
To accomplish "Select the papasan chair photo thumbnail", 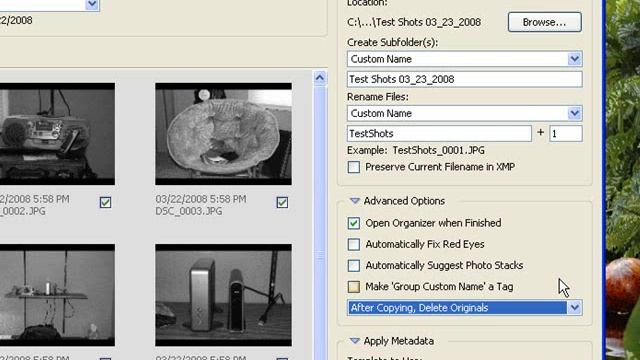I will (x=223, y=134).
